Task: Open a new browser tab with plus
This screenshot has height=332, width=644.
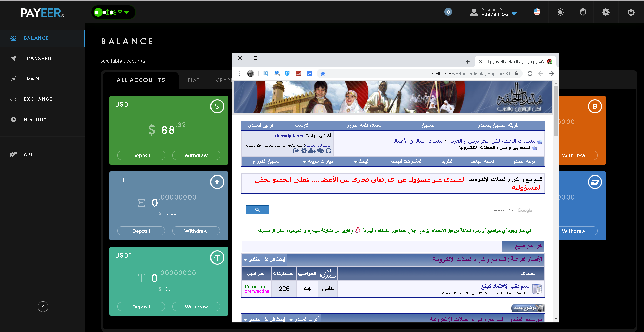Action: (468, 62)
